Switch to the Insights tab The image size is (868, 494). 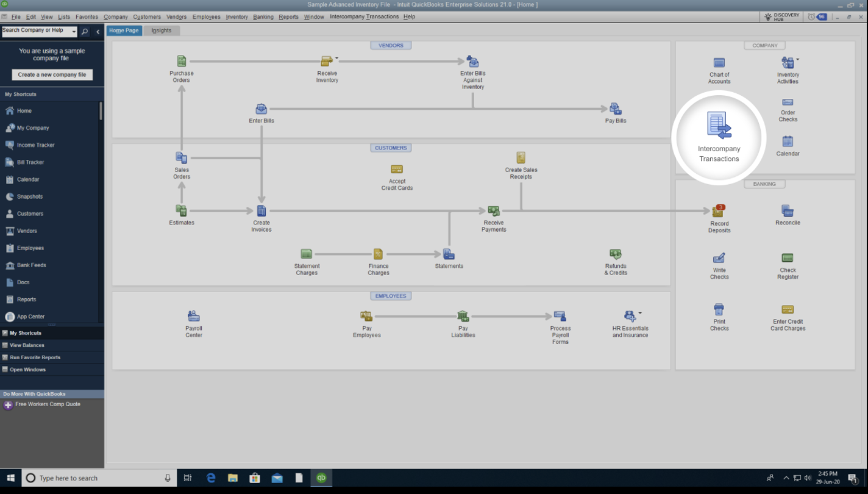(162, 30)
